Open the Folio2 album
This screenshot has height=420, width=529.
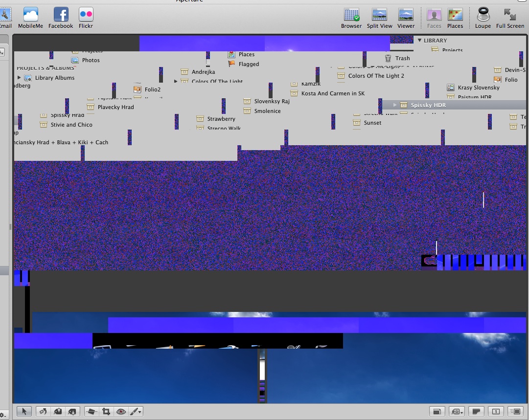pos(147,89)
